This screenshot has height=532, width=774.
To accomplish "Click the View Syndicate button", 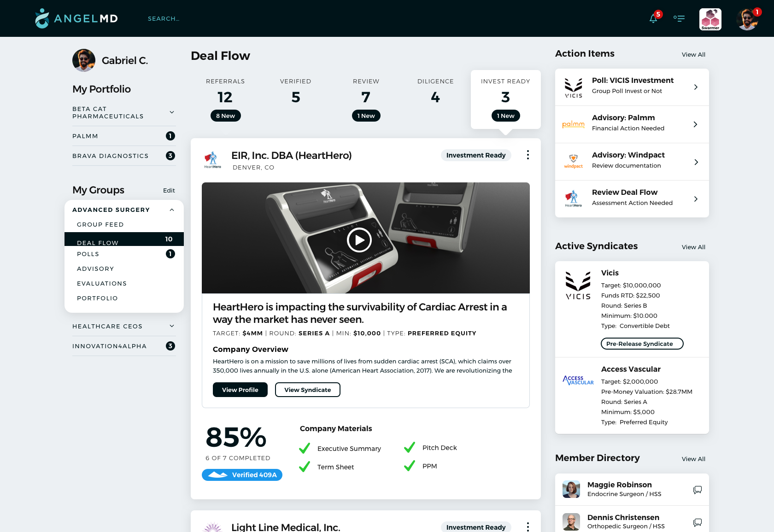I will (308, 390).
